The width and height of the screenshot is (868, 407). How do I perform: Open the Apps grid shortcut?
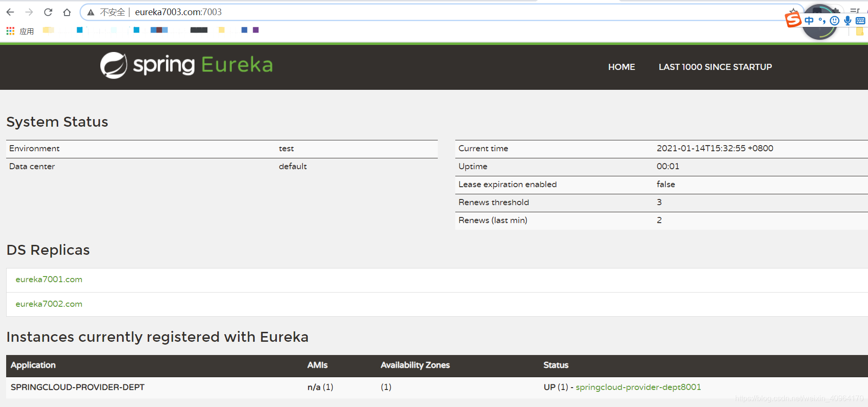click(x=20, y=31)
